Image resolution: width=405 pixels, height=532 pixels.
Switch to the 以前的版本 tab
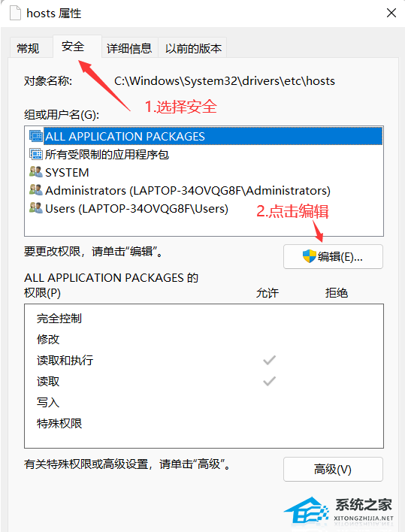click(x=193, y=48)
